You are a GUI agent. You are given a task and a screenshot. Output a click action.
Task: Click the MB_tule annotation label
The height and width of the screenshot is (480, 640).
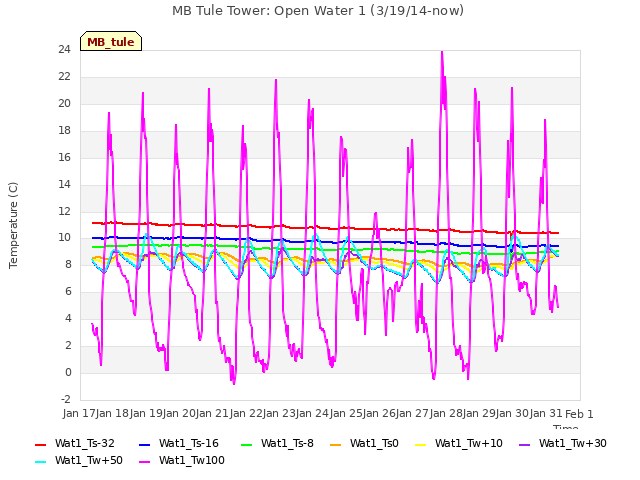tap(111, 41)
